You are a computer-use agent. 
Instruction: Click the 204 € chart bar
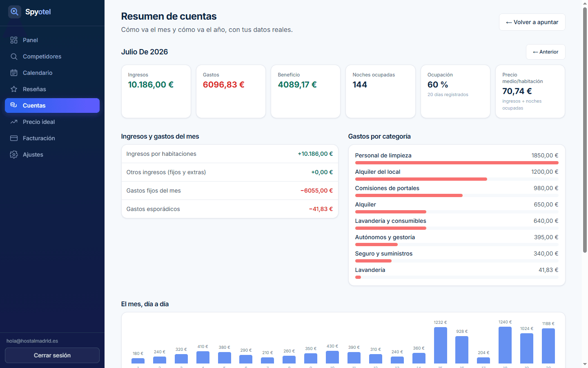[483, 360]
